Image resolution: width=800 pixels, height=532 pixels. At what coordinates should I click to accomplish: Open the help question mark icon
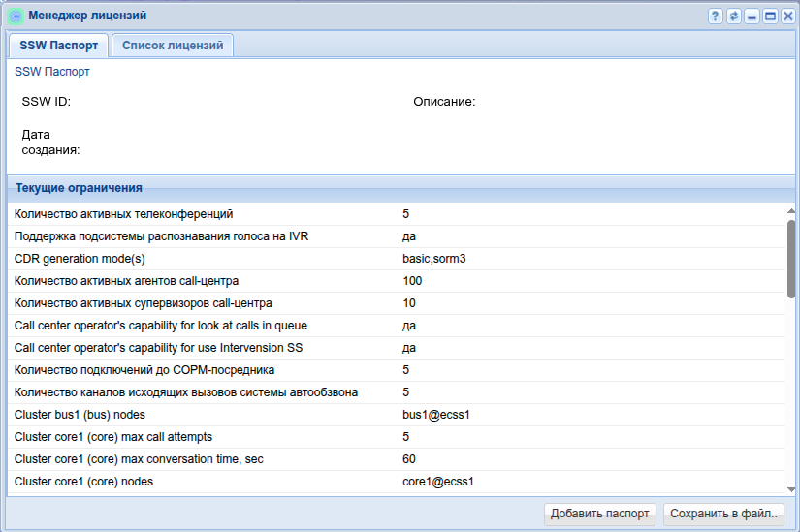click(x=716, y=16)
